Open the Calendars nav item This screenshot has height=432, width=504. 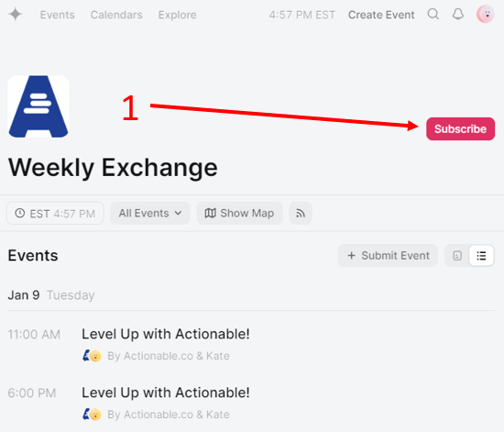click(x=116, y=15)
